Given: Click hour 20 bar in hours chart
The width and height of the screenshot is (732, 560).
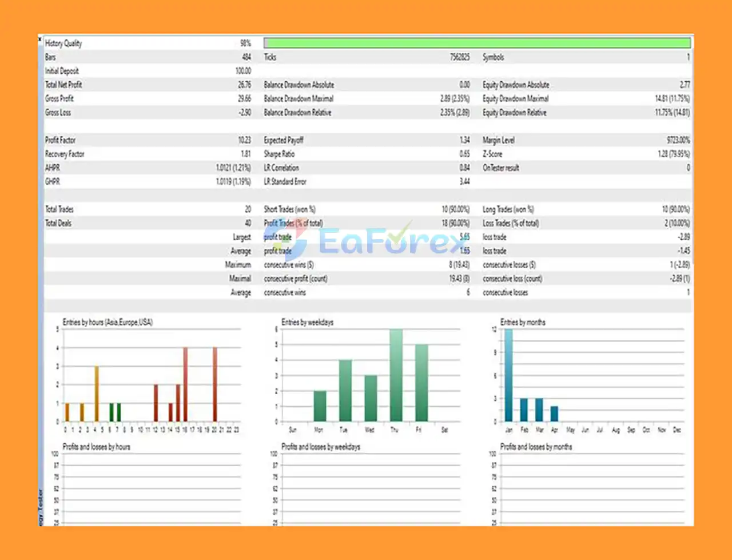Looking at the screenshot, I should pyautogui.click(x=215, y=384).
